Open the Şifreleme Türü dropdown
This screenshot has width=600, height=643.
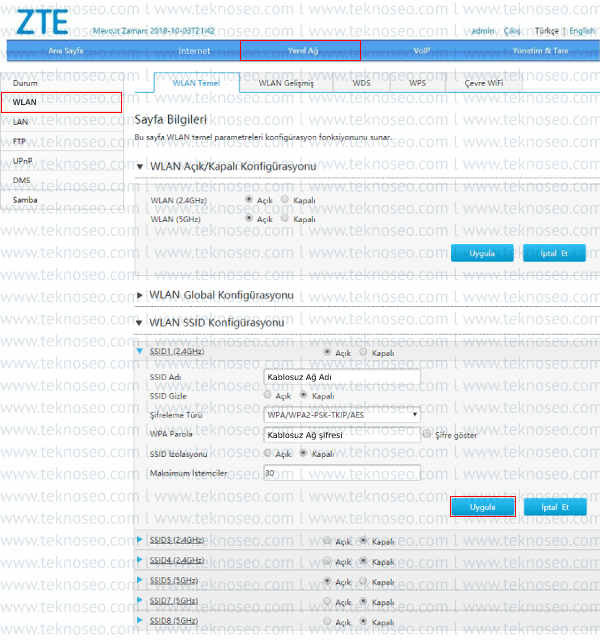pyautogui.click(x=342, y=415)
